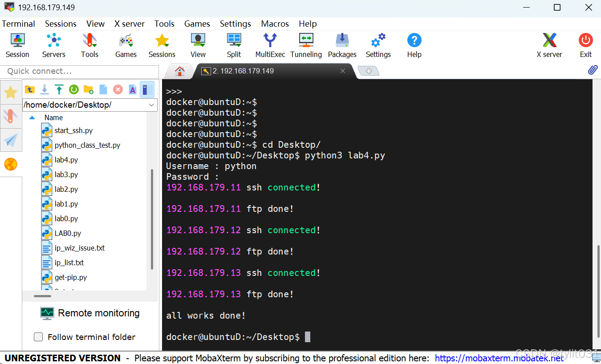
Task: Open the Packages toolbar icon
Action: [x=342, y=45]
